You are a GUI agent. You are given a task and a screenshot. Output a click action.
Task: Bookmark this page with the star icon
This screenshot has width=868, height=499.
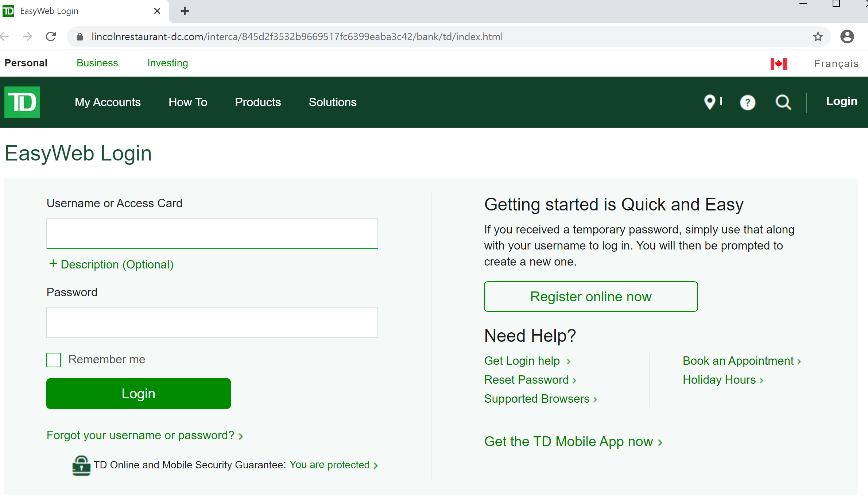click(x=818, y=36)
